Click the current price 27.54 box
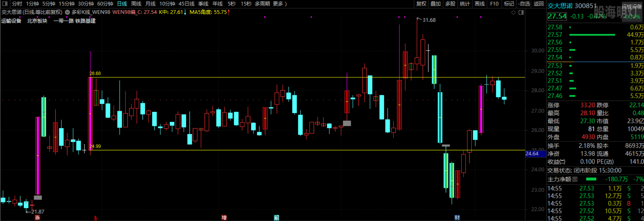The width and height of the screenshot is (644, 221). 557,16
